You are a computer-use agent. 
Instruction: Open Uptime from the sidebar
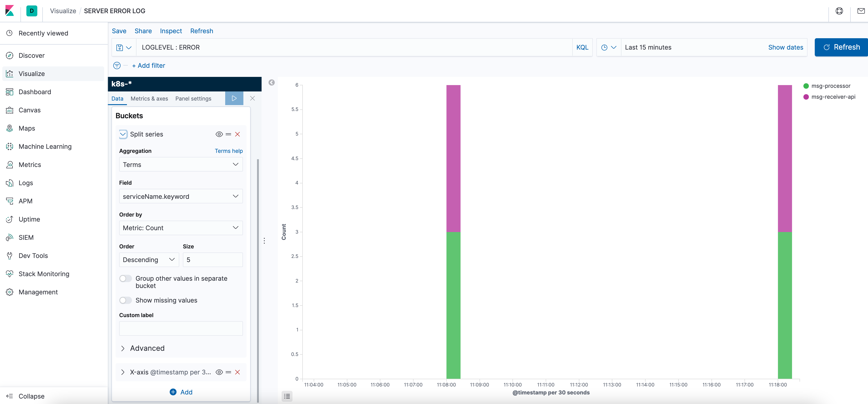[29, 219]
